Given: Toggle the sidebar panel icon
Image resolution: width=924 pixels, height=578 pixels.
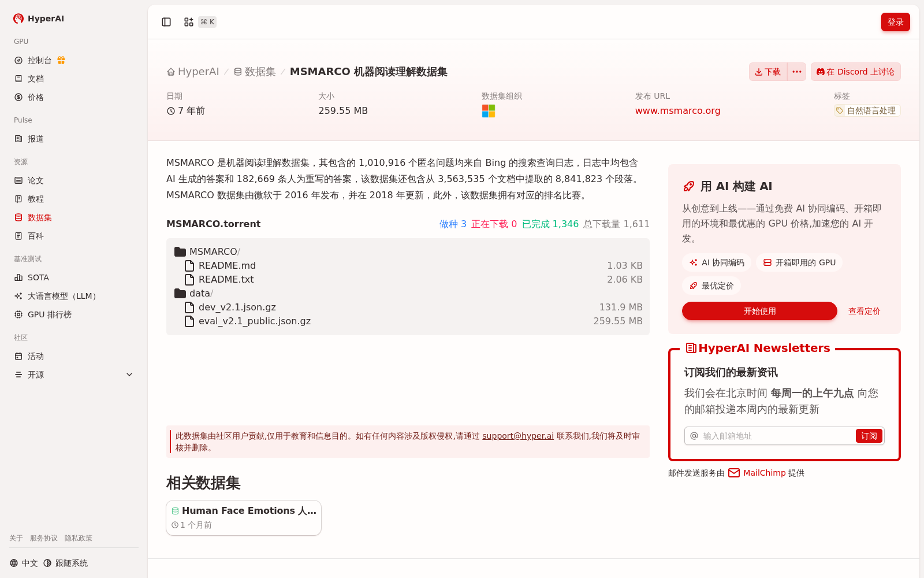Looking at the screenshot, I should 166,22.
